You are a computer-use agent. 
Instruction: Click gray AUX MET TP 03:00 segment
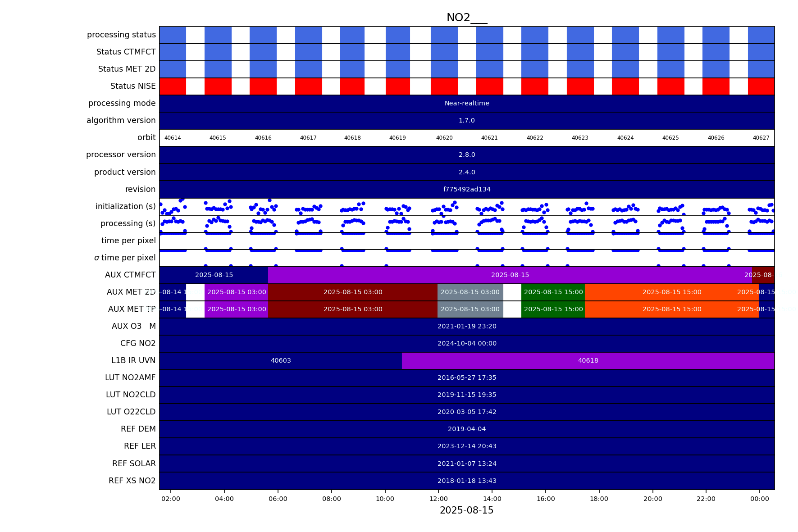coord(470,309)
